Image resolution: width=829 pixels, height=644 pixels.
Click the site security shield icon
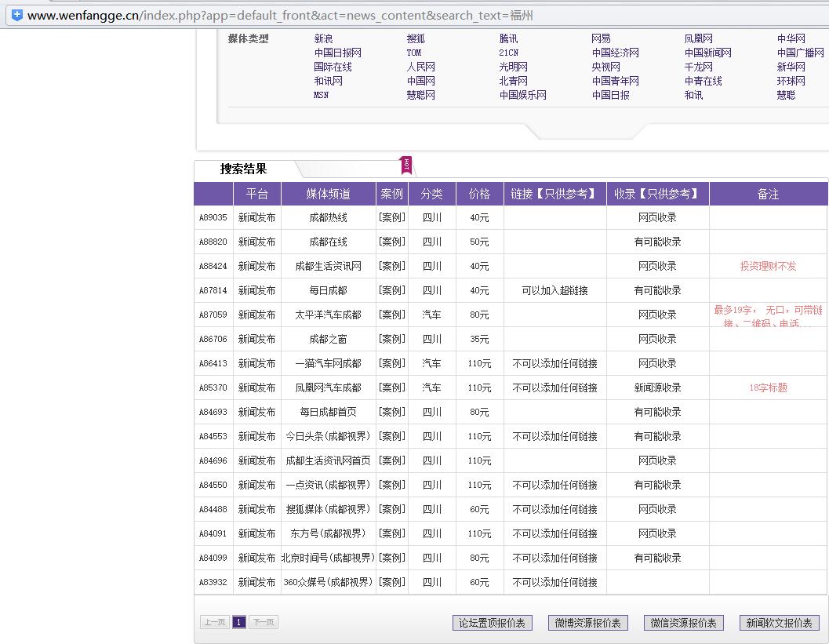[17, 15]
